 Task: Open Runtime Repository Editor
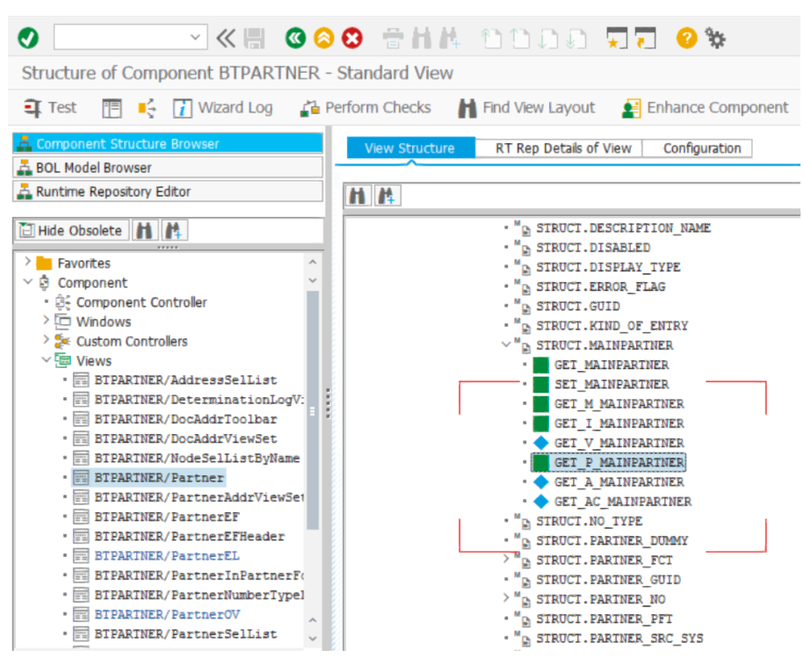coord(168,191)
